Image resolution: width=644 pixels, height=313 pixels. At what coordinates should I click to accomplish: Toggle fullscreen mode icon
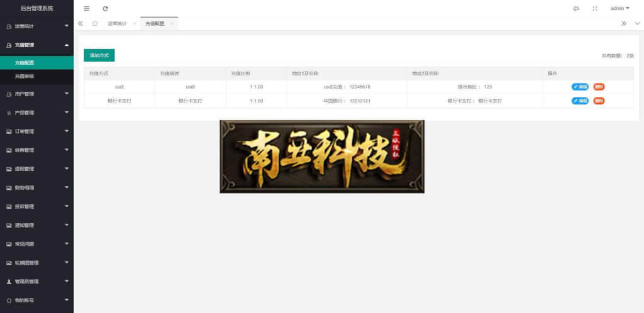pyautogui.click(x=595, y=8)
